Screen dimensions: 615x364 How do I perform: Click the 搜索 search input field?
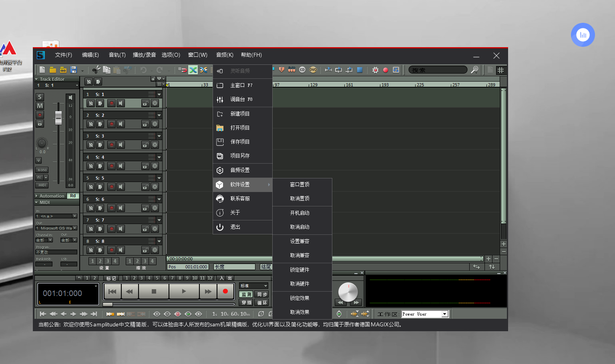[x=438, y=70]
